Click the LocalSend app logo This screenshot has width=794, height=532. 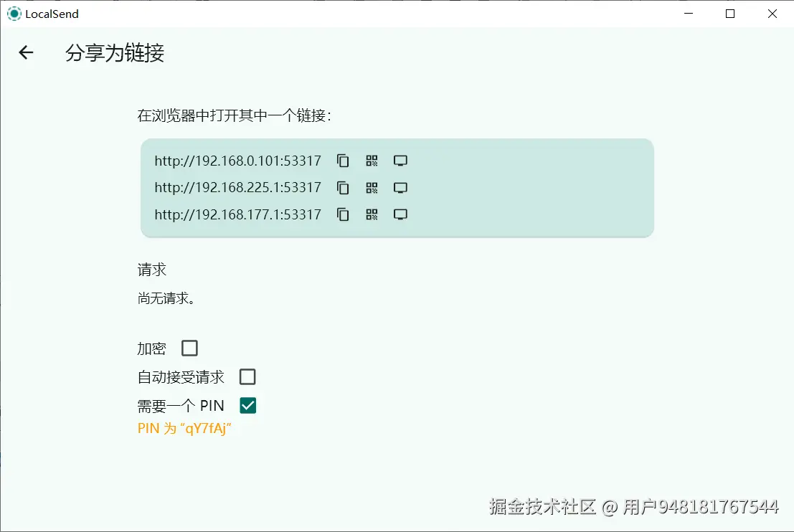14,14
